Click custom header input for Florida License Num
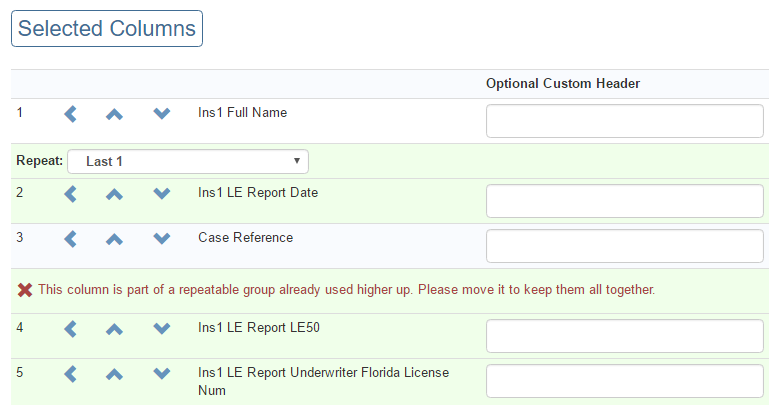 pos(624,381)
